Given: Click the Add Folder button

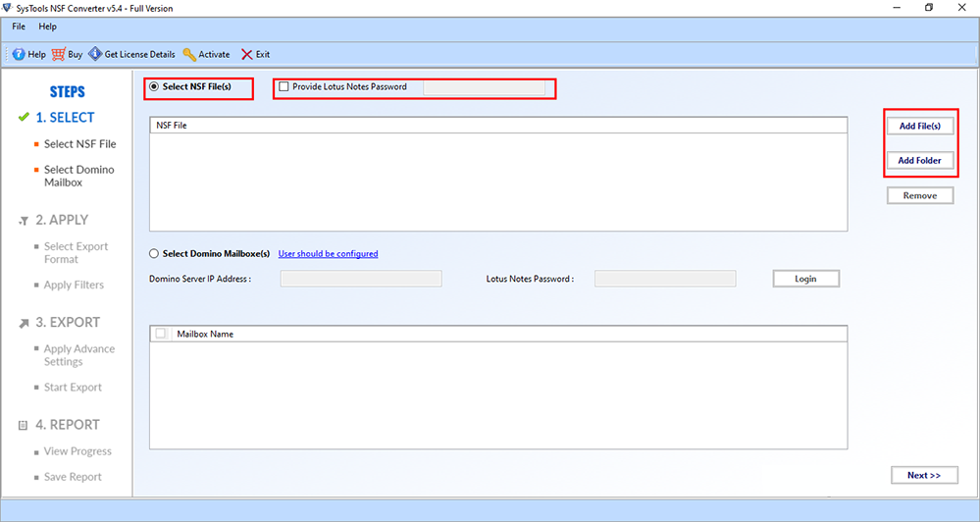Looking at the screenshot, I should point(920,160).
